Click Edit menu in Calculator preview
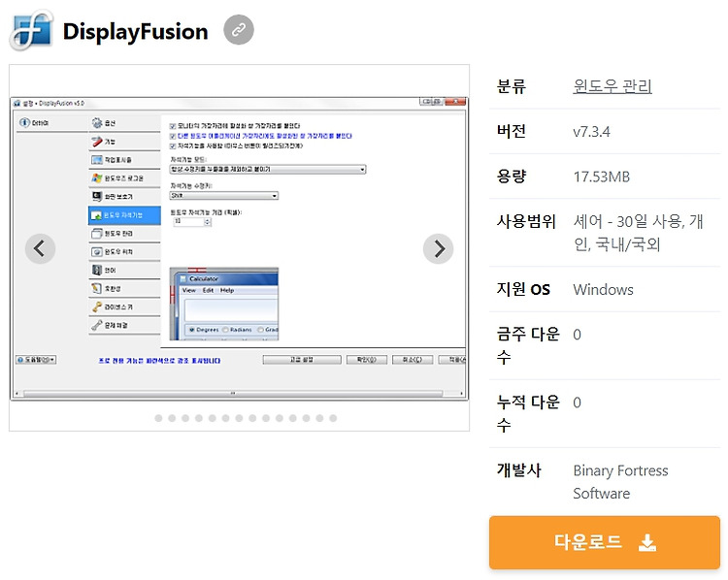The height and width of the screenshot is (580, 728). click(x=208, y=290)
